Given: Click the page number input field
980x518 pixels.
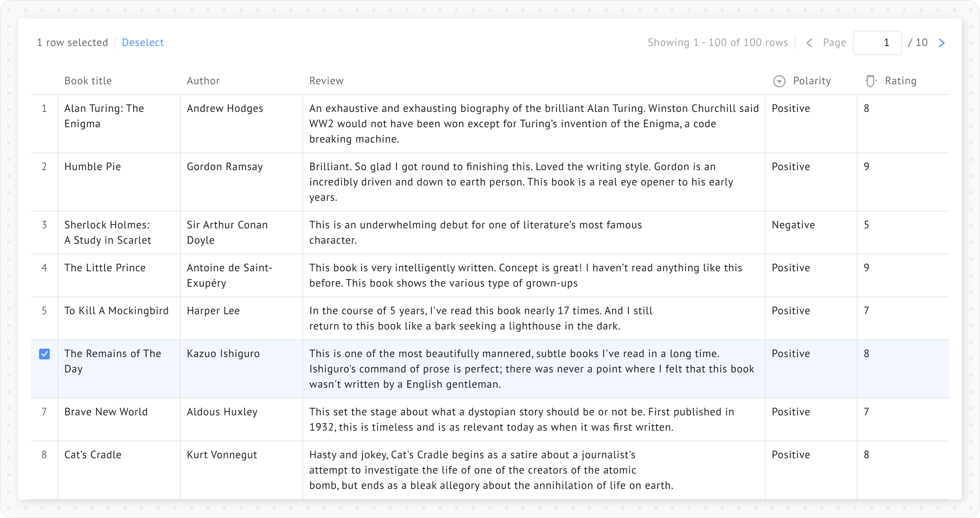Looking at the screenshot, I should pos(877,43).
